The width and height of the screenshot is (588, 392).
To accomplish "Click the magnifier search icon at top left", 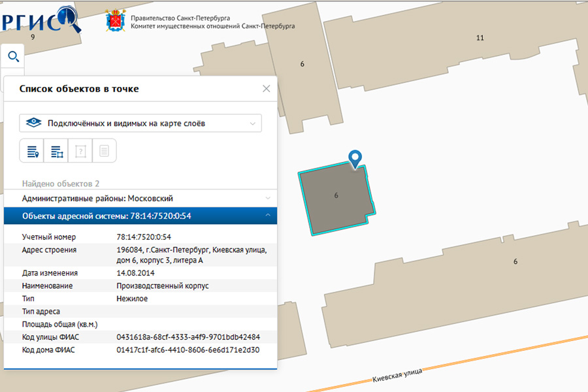I will tap(14, 57).
